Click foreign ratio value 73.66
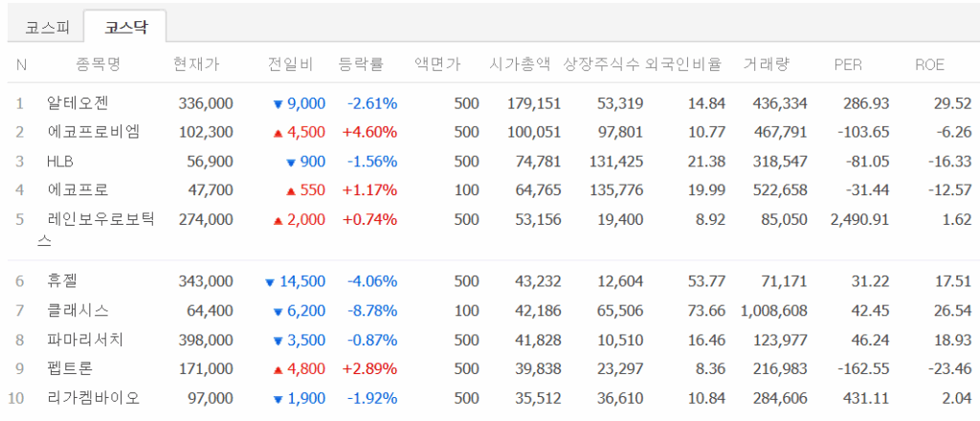 pos(707,310)
